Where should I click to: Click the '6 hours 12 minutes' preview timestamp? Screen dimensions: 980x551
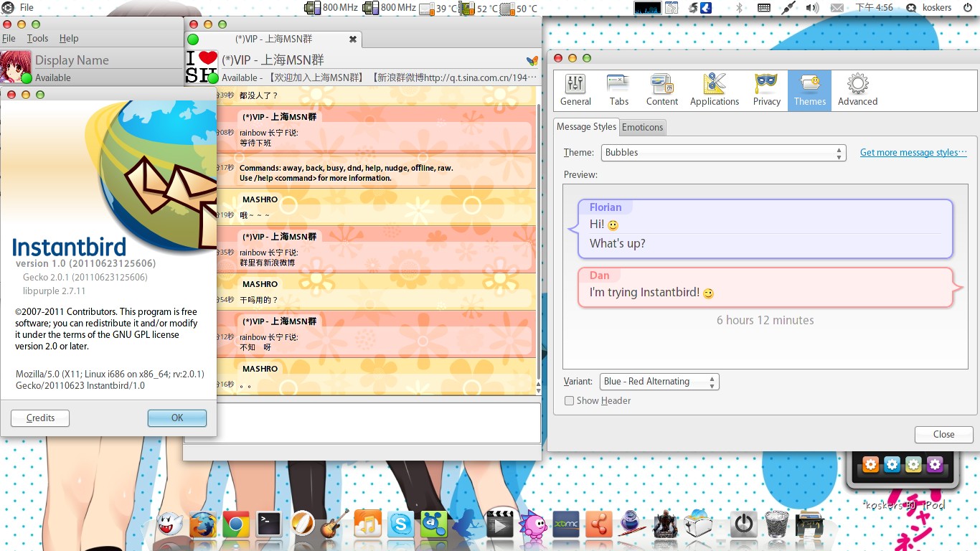(765, 320)
